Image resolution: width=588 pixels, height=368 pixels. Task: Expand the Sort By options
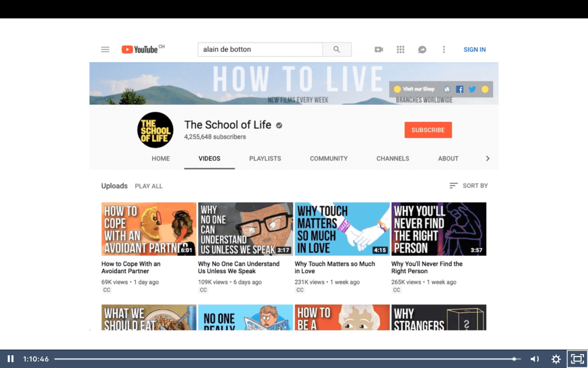(469, 186)
